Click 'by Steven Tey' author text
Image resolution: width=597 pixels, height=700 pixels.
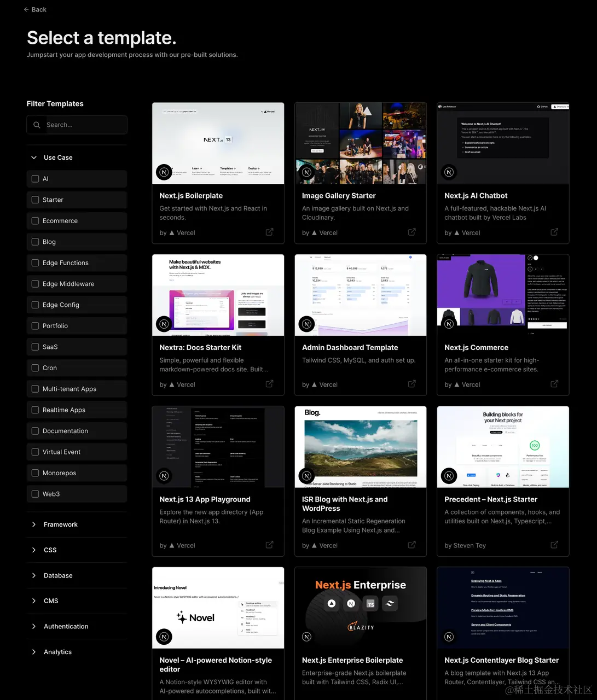[x=465, y=546]
